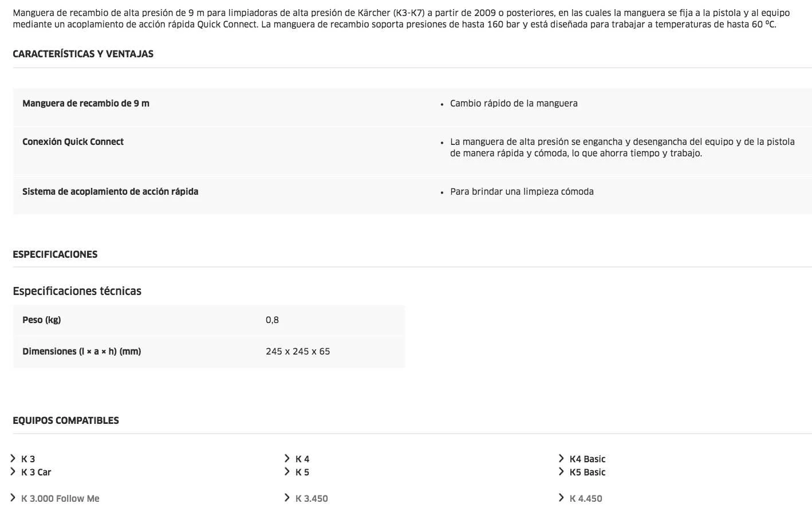Select the K 5 equipment link

point(302,472)
